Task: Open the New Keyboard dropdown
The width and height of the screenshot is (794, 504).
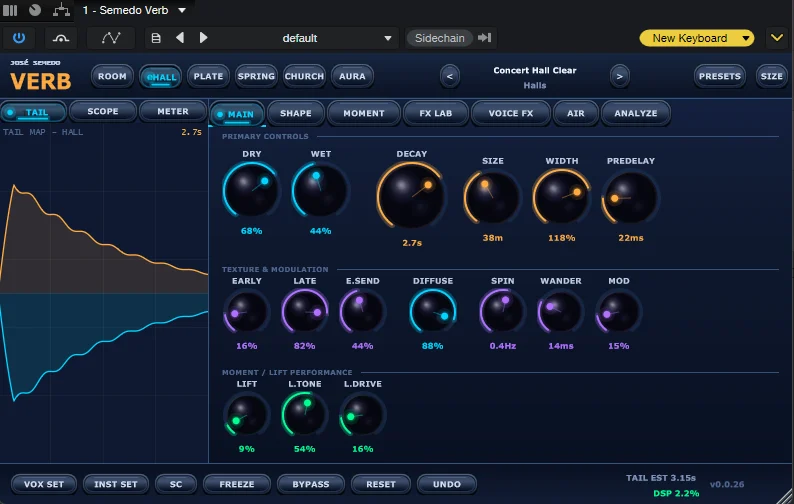Action: pos(697,38)
